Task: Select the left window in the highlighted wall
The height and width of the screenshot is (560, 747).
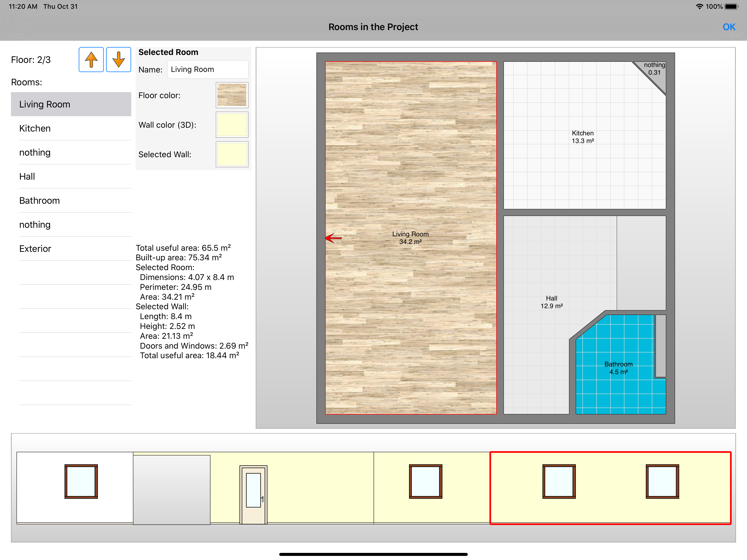Action: pos(559,481)
